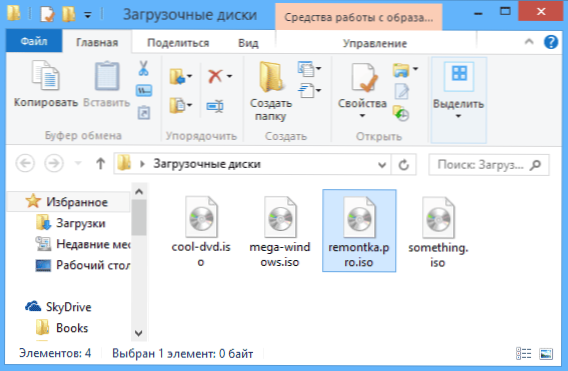Click the History folder clock icon

click(401, 113)
